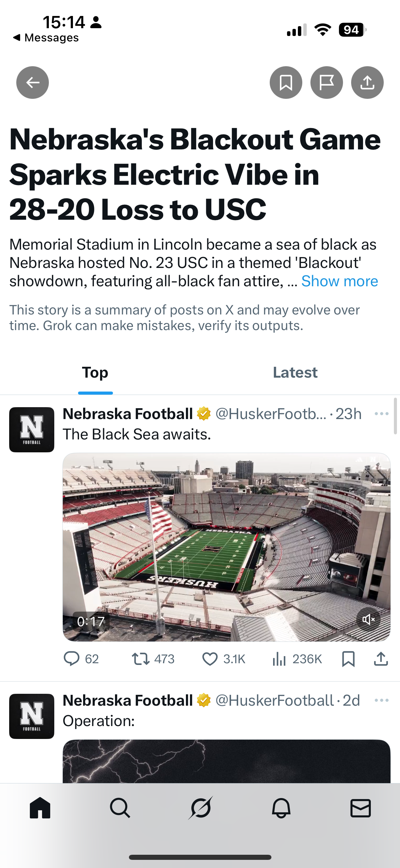Open the search tab in bottom bar
Viewport: 400px width, 868px height.
point(120,808)
